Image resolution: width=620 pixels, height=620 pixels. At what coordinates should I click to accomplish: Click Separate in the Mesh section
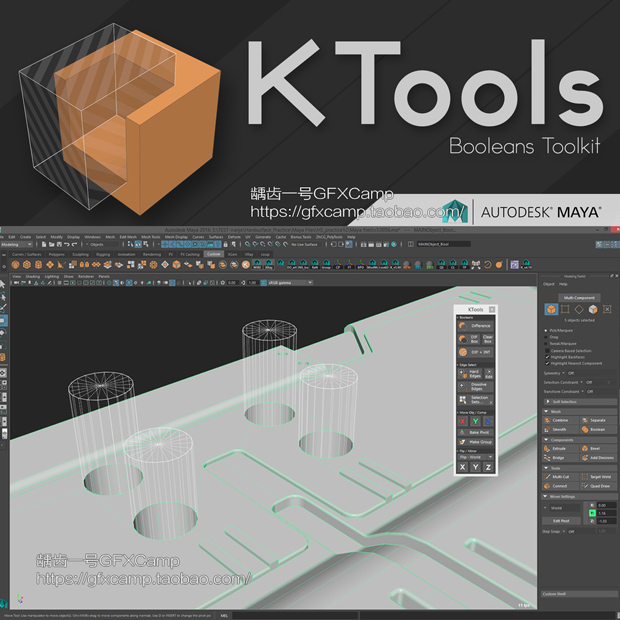[x=598, y=420]
